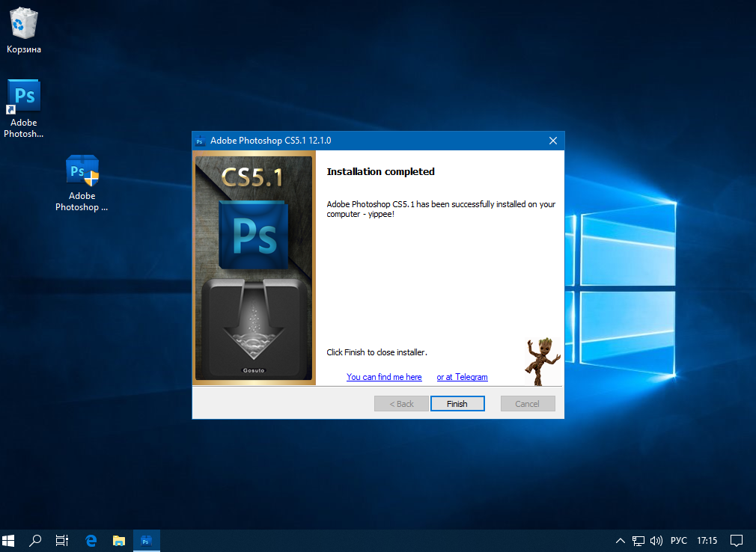Launch Microsoft Edge from taskbar

pos(91,541)
